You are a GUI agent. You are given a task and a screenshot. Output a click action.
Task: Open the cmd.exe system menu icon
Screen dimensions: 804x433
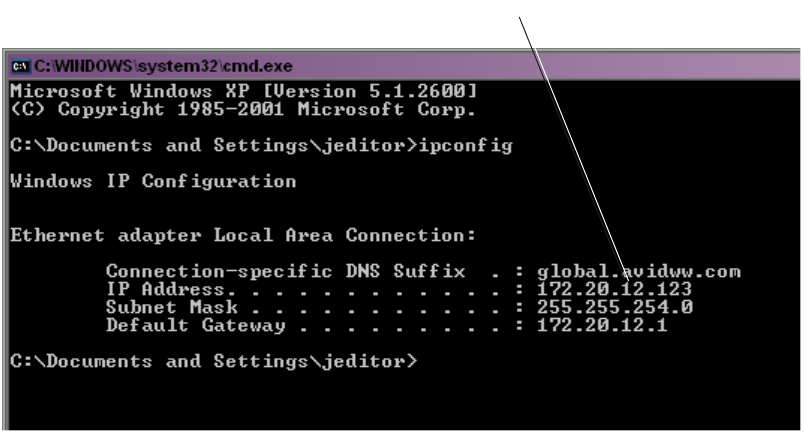[20, 66]
